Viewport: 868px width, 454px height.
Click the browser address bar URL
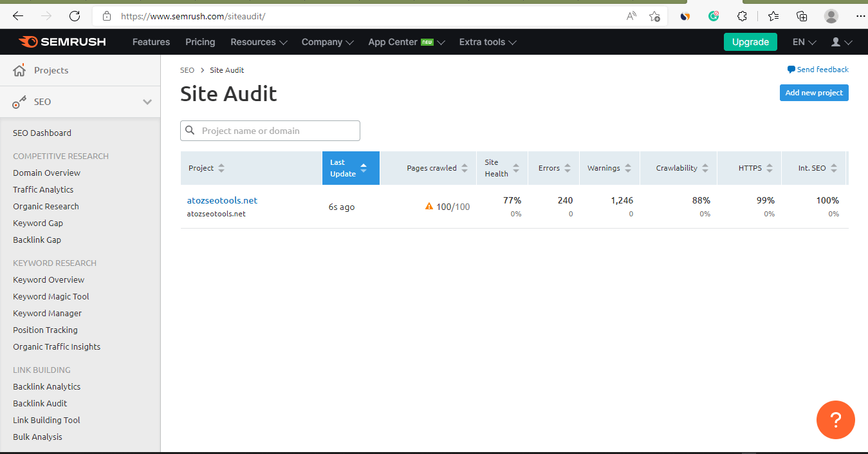pyautogui.click(x=193, y=16)
